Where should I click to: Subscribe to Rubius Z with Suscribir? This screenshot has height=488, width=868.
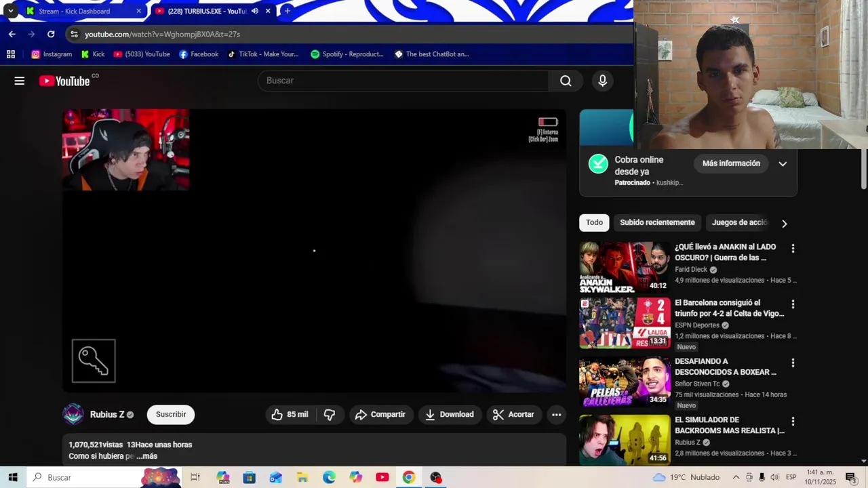171,414
